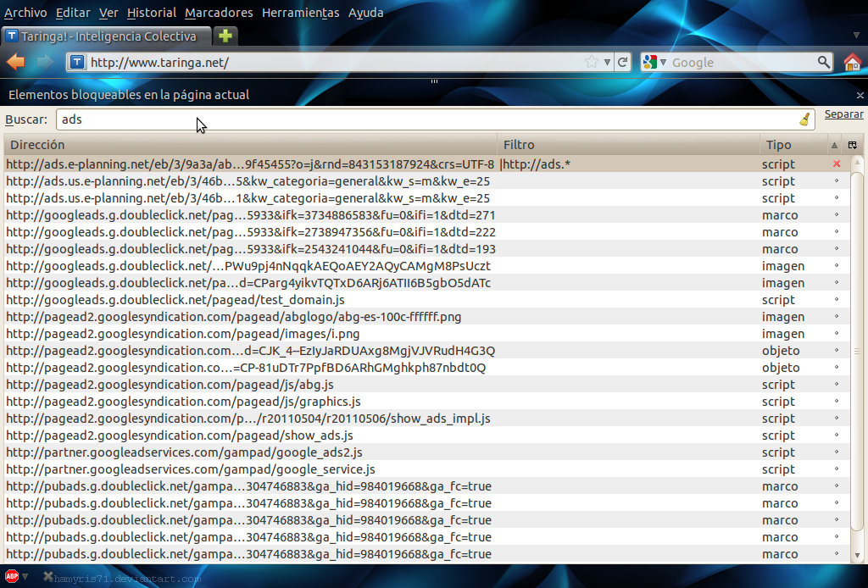Select the pagead/show_ads.js row

tap(427, 435)
